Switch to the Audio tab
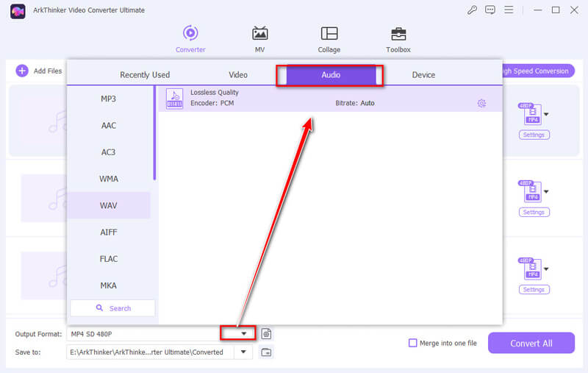This screenshot has width=588, height=373. click(x=331, y=75)
